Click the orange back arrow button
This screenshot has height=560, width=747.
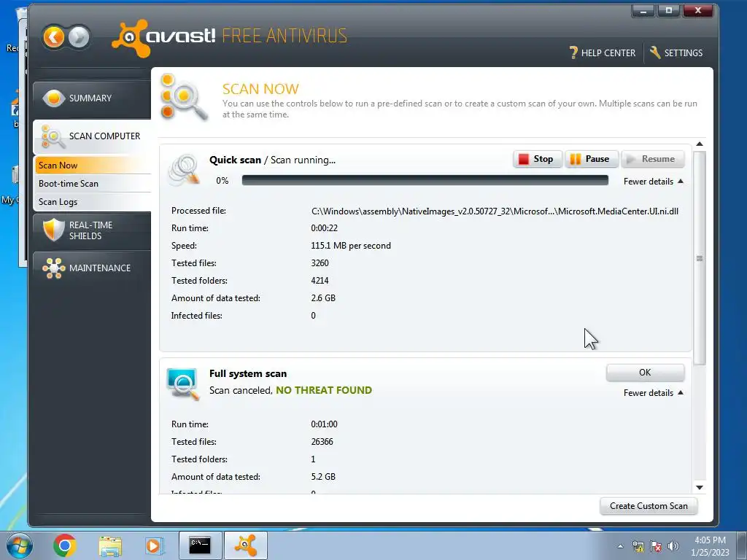click(x=53, y=37)
